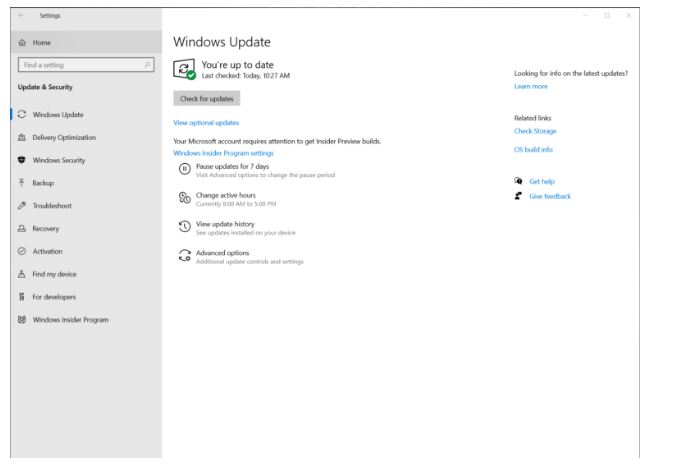Click the View update history icon
Screen dimensions: 679x471
tap(185, 226)
